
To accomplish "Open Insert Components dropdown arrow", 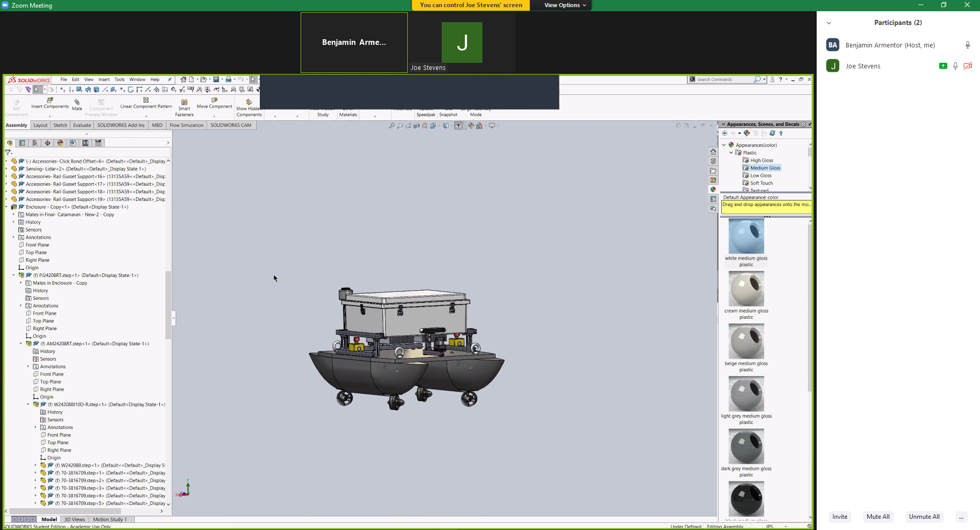I will [50, 116].
